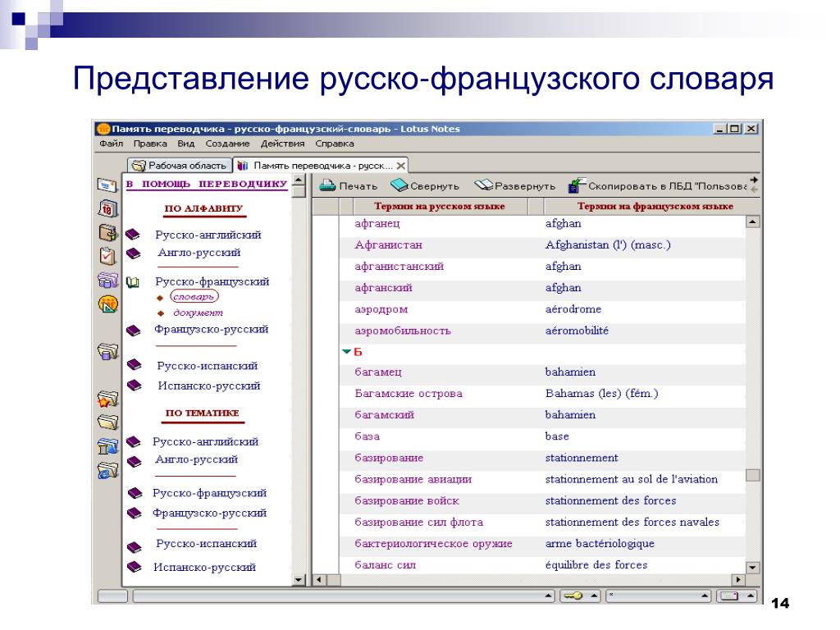Click the Печать button
Image resolution: width=840 pixels, height=630 pixels.
(349, 186)
